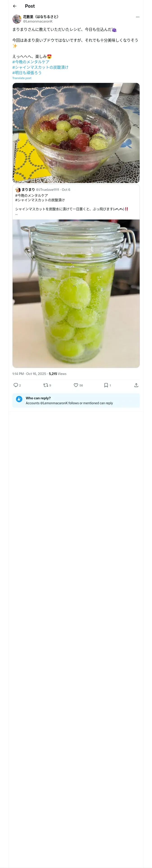Click the Translate post link
This screenshot has width=152, height=868.
tap(22, 78)
